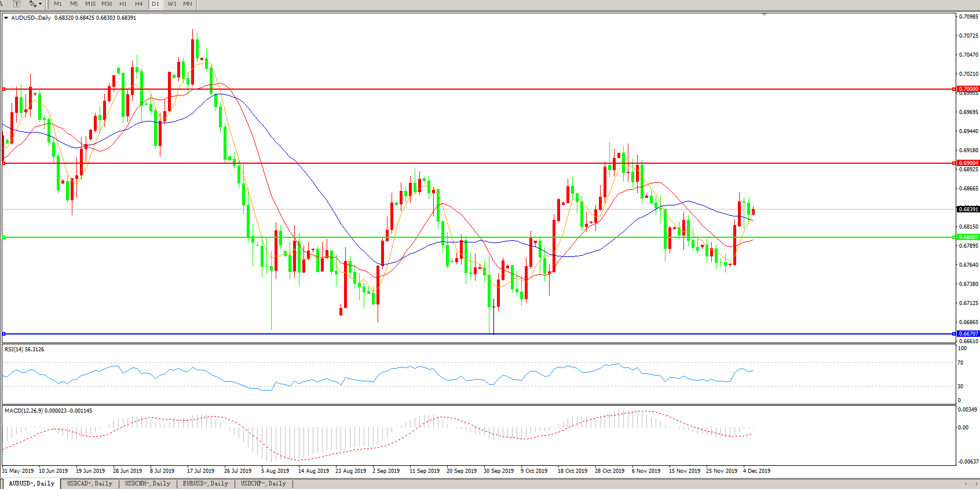The height and width of the screenshot is (489, 980).
Task: Open the USDCHF-, Daily chart tab
Action: tap(263, 483)
